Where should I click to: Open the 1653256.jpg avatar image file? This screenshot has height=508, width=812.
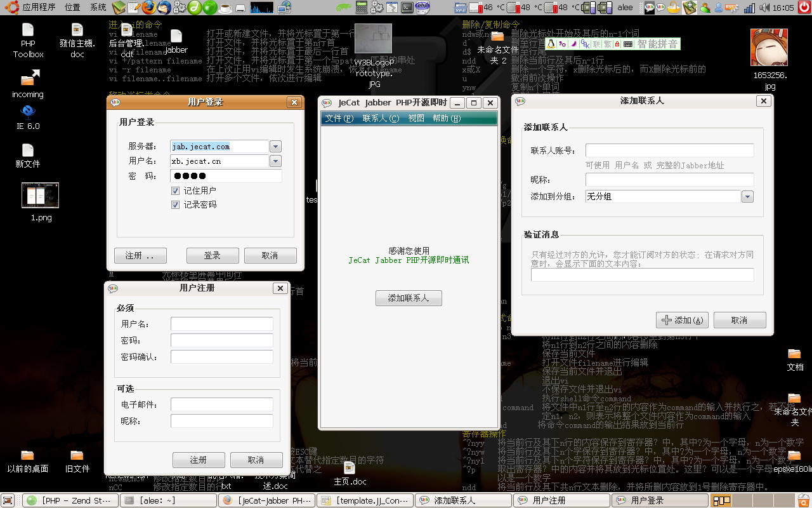pyautogui.click(x=769, y=60)
